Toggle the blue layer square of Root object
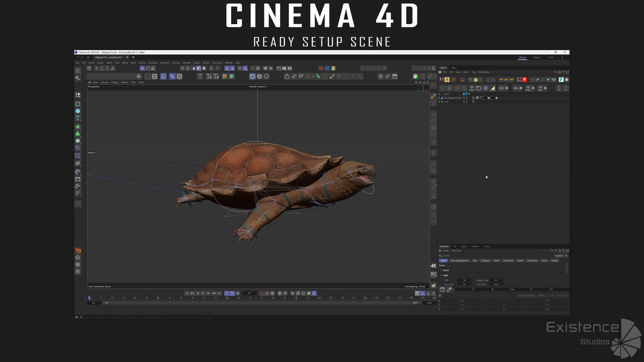This screenshot has height=362, width=644. [x=464, y=94]
